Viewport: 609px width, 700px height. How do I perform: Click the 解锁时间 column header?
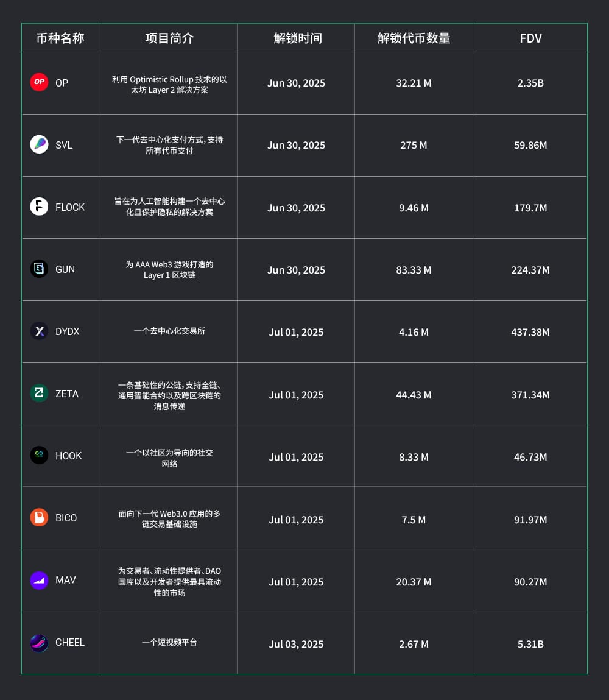point(298,38)
